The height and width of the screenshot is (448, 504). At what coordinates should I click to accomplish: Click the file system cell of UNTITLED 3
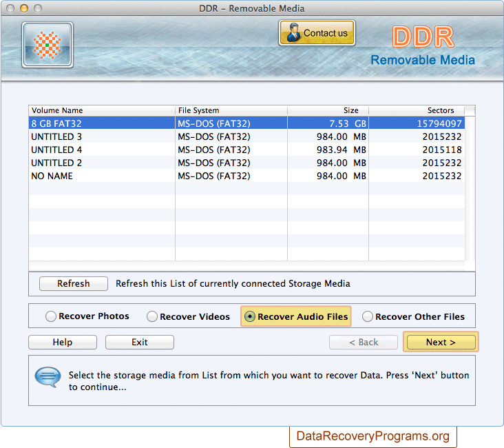tap(231, 136)
